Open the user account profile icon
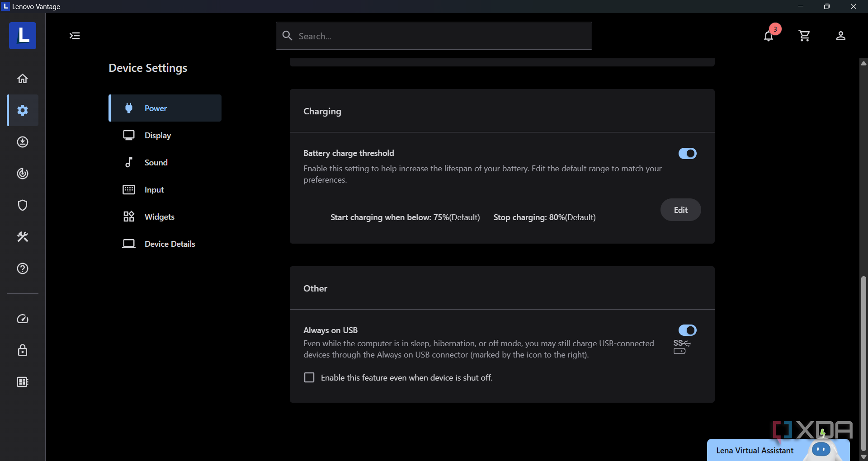Screen dimensions: 868x461 click(840, 36)
